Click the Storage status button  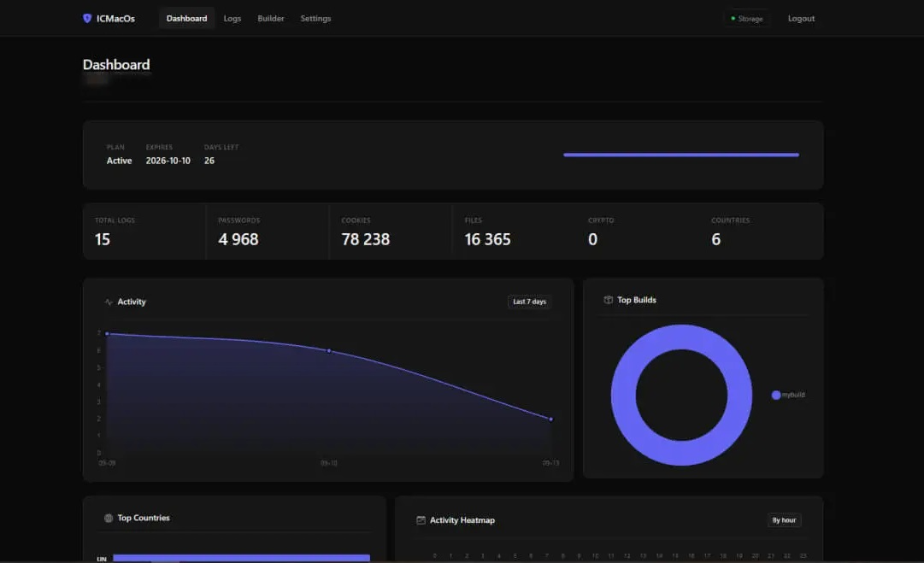pyautogui.click(x=746, y=18)
